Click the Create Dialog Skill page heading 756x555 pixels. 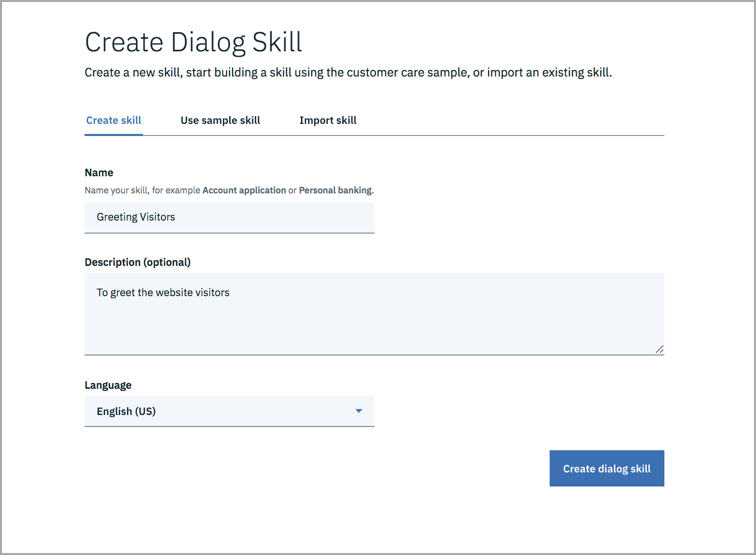tap(193, 42)
